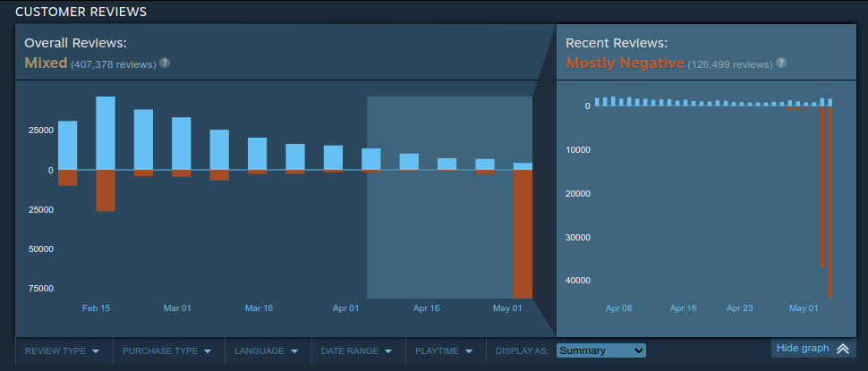This screenshot has width=868, height=371.
Task: Click the (126,499 reviews) count text
Action: [730, 64]
